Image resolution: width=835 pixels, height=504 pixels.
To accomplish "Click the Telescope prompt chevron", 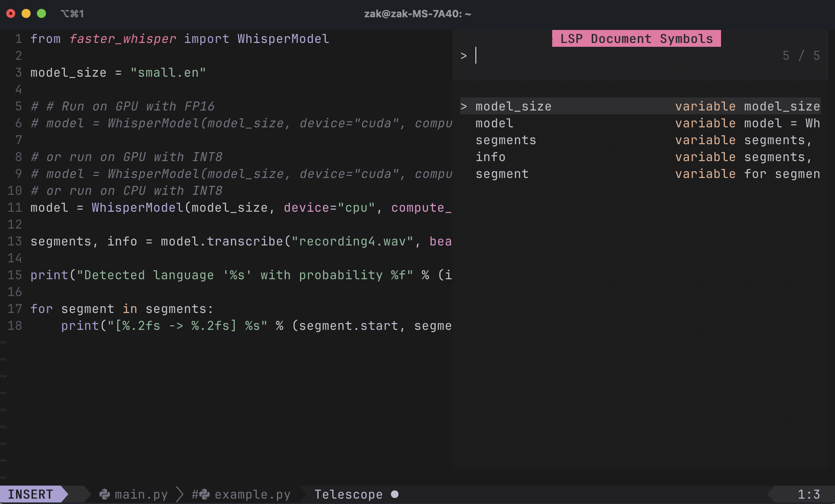I will 464,56.
